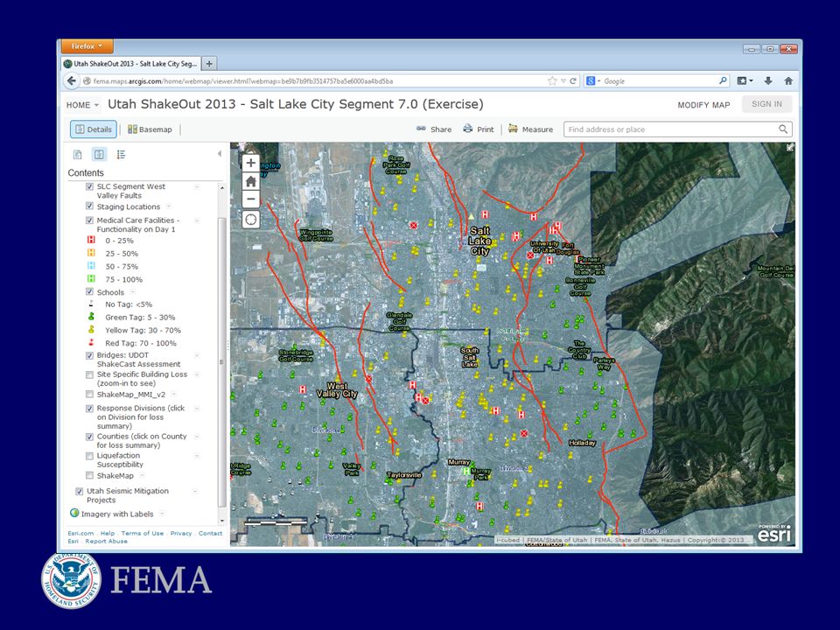Open the Basemap gallery

click(150, 129)
